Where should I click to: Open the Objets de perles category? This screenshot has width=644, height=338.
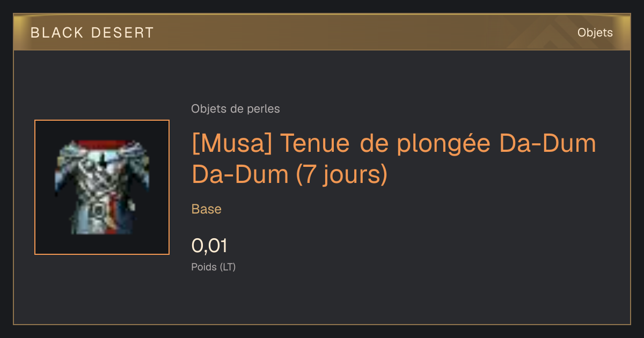click(x=236, y=109)
